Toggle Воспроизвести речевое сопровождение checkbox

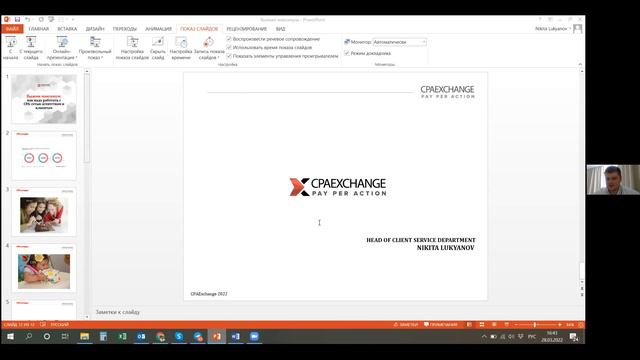click(229, 39)
